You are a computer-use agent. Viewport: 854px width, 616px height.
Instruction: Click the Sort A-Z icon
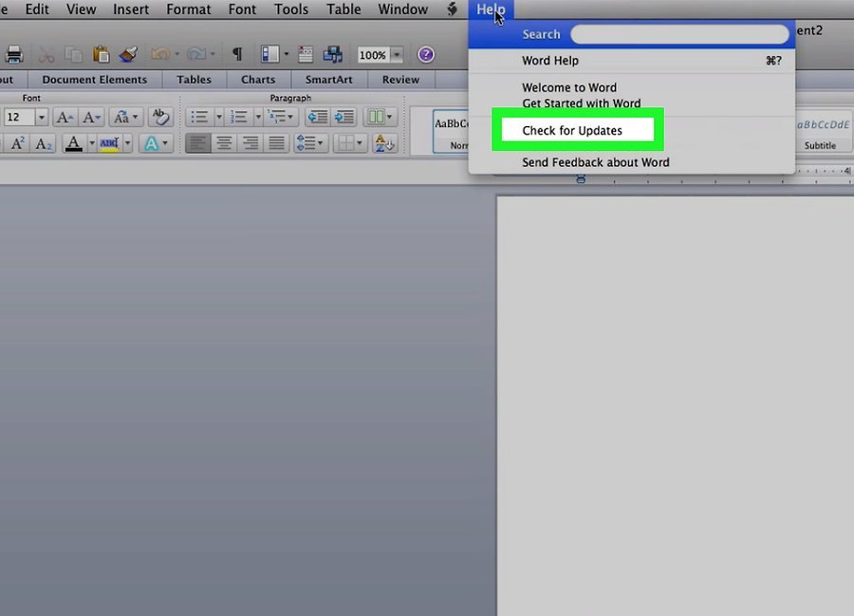tap(385, 143)
